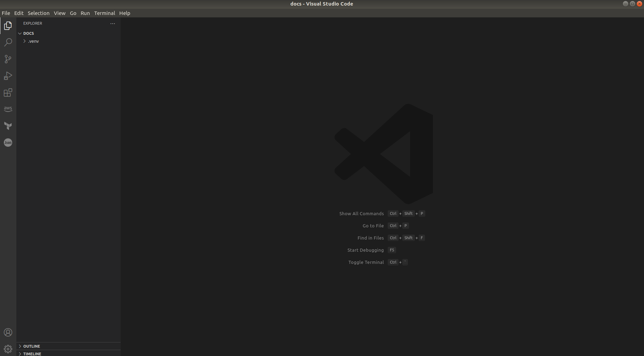Screen dimensions: 644x356
Task: Expand the .venv folder chevron
Action: point(25,41)
